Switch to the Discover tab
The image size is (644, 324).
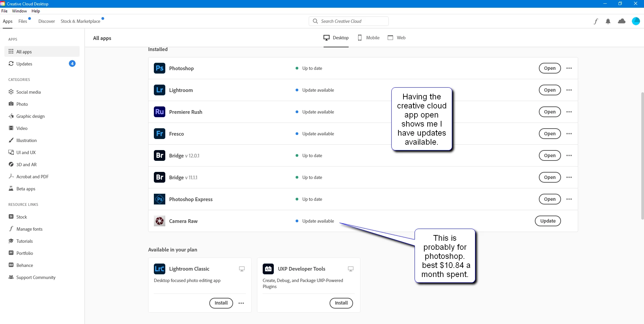coord(47,21)
